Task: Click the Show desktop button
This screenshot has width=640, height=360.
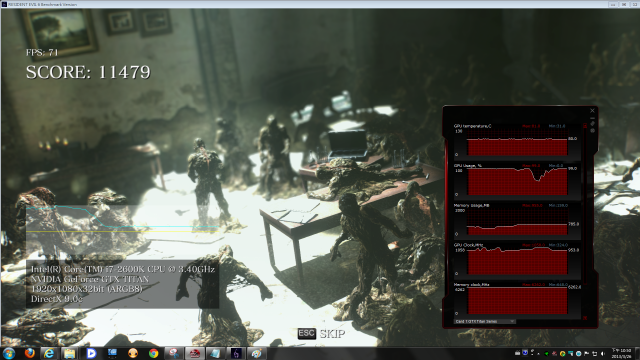Action: click(637, 353)
